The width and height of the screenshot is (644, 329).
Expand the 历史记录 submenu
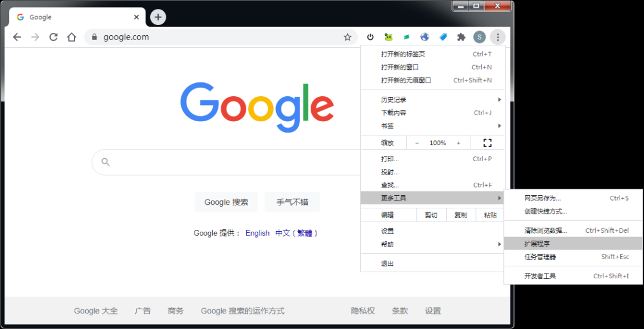click(433, 100)
